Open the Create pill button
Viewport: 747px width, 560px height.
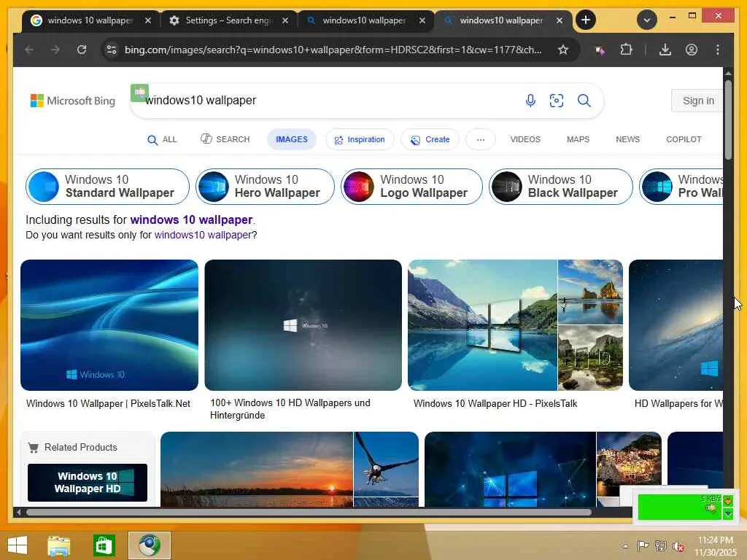pos(430,139)
